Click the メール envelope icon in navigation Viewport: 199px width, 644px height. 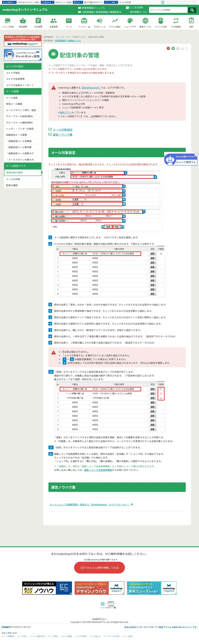(69, 21)
